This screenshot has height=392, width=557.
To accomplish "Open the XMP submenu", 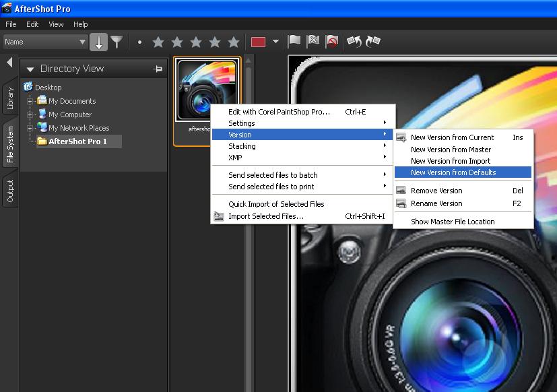I will [302, 158].
